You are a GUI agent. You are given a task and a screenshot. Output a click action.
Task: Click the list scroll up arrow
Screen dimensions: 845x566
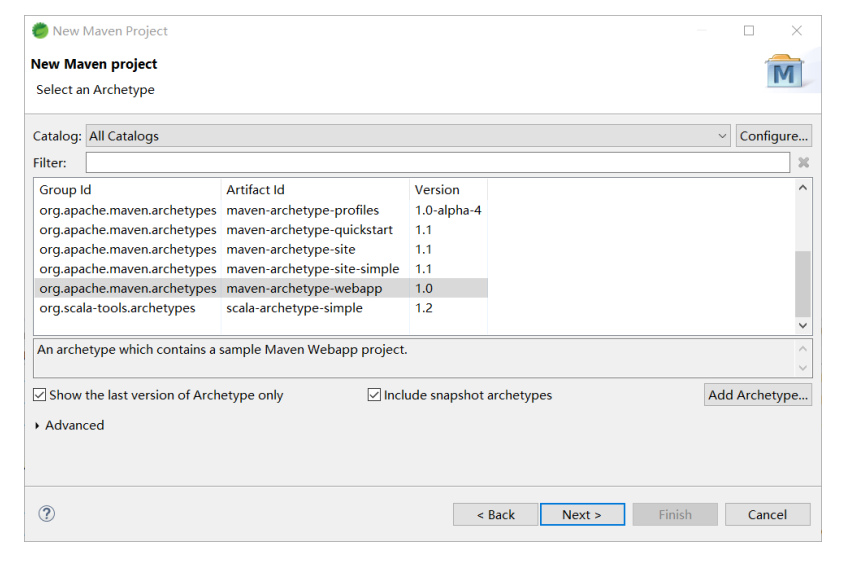point(802,188)
